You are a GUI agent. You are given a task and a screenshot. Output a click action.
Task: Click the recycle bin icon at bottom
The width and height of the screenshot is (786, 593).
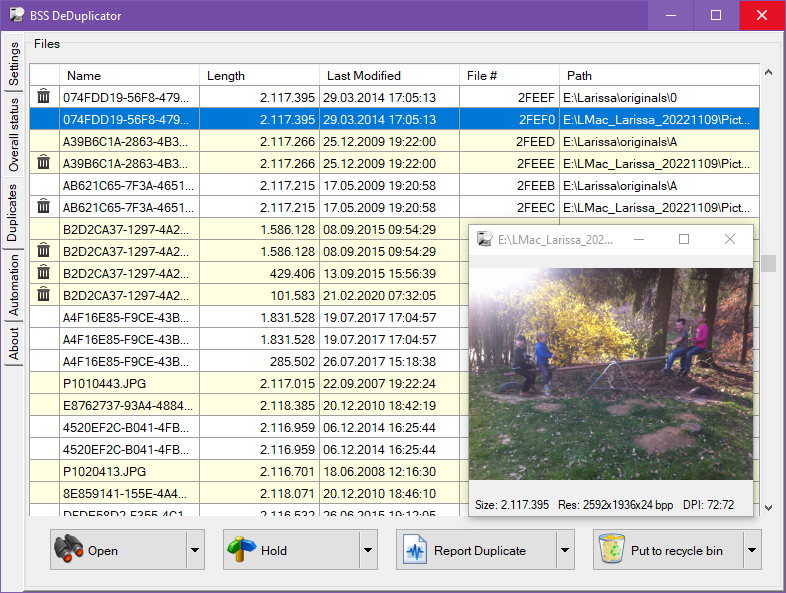point(611,550)
